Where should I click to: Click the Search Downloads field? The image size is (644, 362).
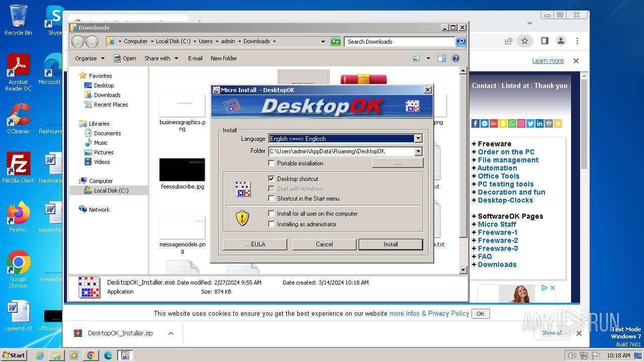(400, 42)
